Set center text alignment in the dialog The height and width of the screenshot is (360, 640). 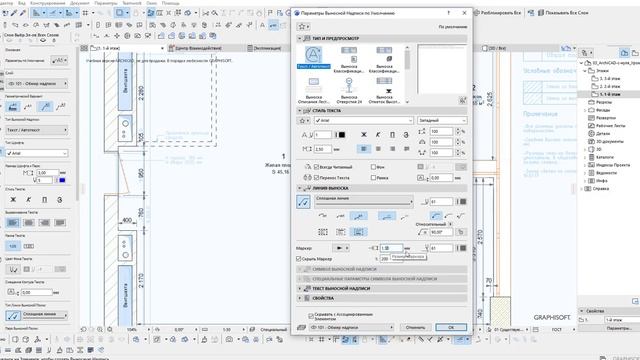378,149
